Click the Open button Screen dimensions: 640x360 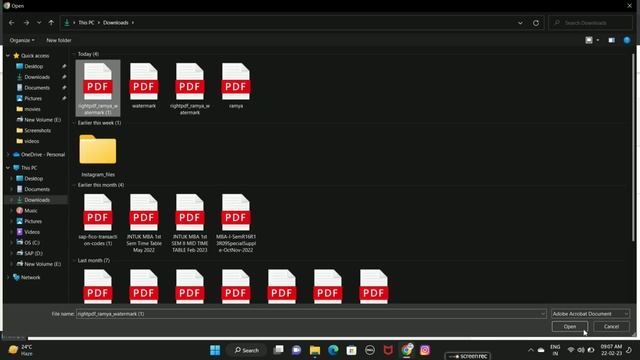coord(570,327)
